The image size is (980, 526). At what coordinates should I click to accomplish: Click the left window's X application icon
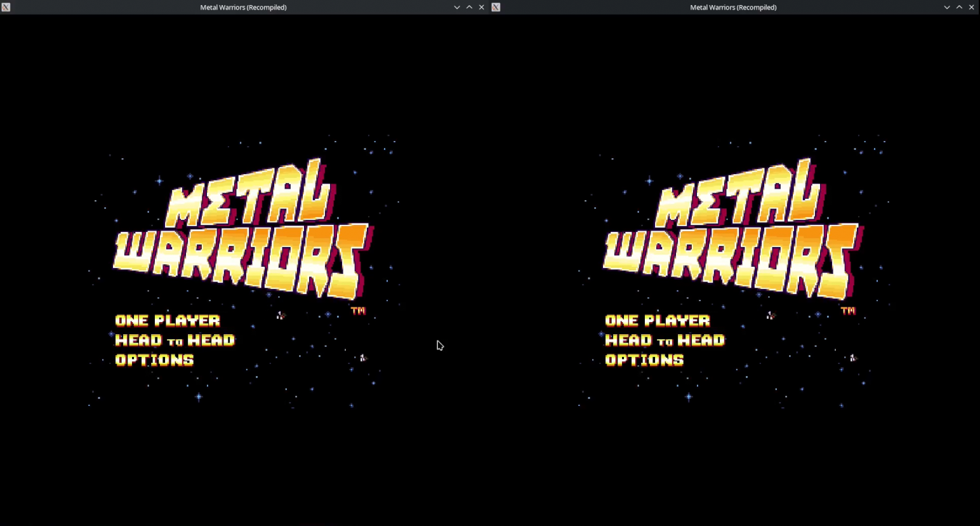(x=6, y=7)
